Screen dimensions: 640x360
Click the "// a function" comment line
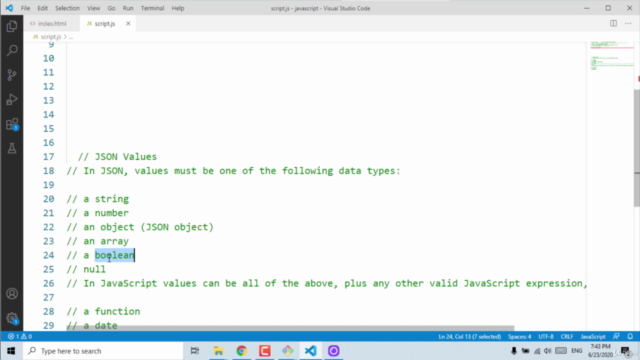click(x=103, y=311)
